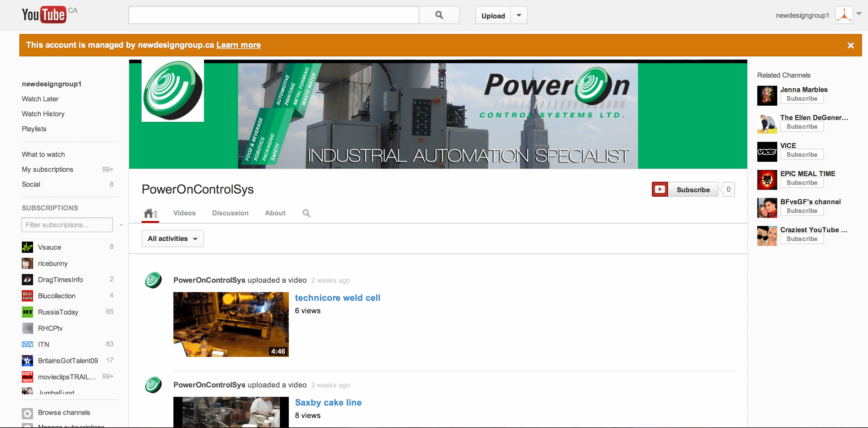Click the movieclipsTRAILERS channel icon
The width and height of the screenshot is (868, 428).
point(27,377)
